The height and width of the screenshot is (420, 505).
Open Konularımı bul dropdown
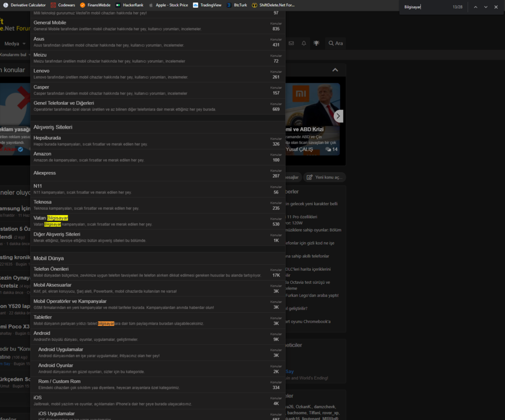click(15, 55)
